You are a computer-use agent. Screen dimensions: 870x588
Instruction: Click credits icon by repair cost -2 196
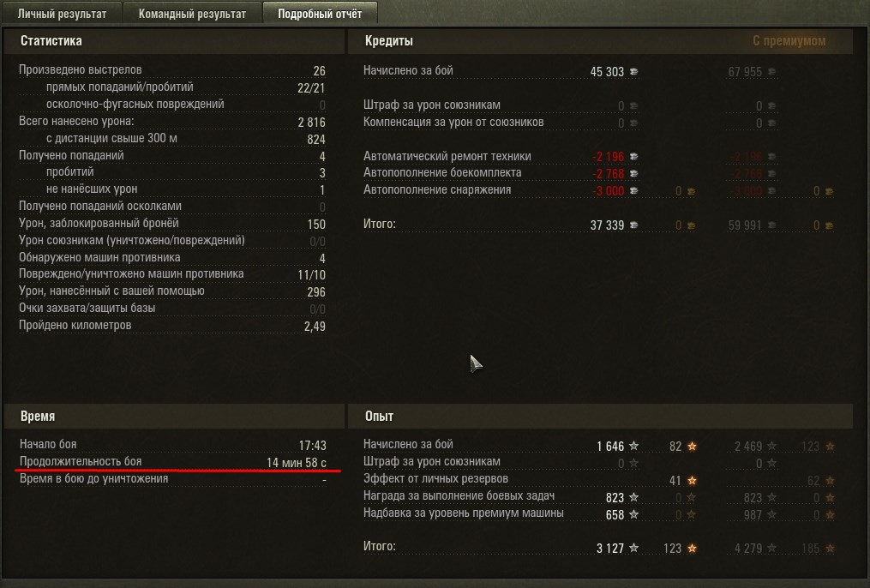tap(633, 157)
